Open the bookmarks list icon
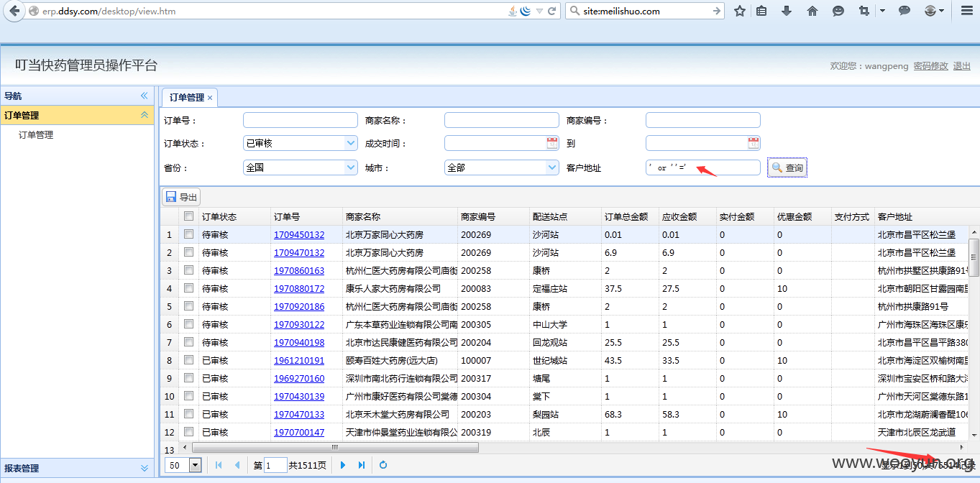 click(761, 11)
